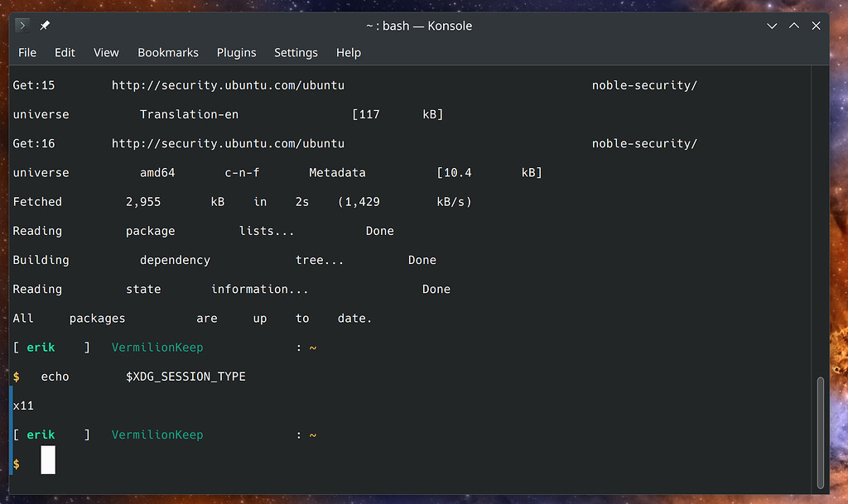Click the minimize chevron in the title bar
This screenshot has height=504, width=848.
pos(772,26)
